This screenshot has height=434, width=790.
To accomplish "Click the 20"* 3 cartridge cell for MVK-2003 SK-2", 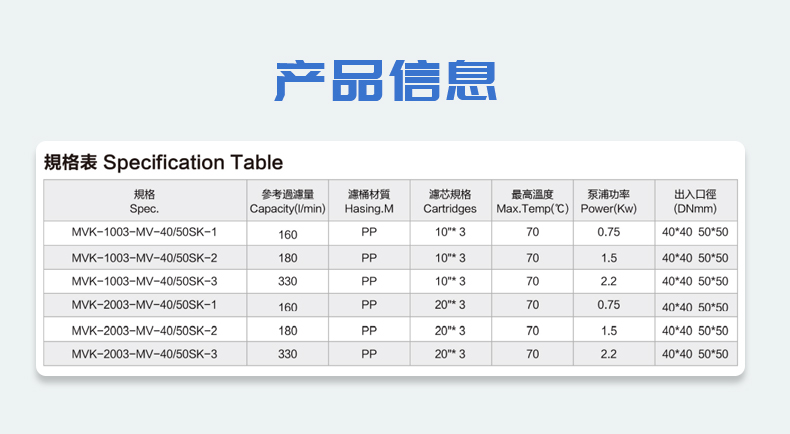I will 450,329.
